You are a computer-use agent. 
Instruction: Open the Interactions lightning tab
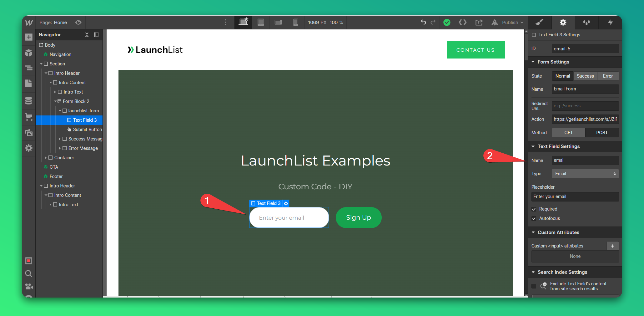click(610, 22)
